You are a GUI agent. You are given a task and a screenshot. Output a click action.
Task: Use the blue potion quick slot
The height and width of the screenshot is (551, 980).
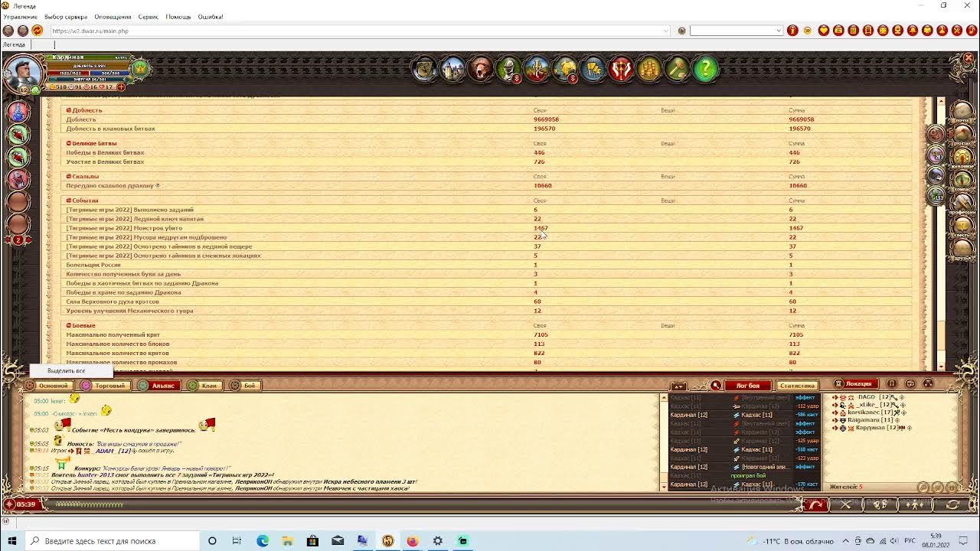click(x=18, y=112)
